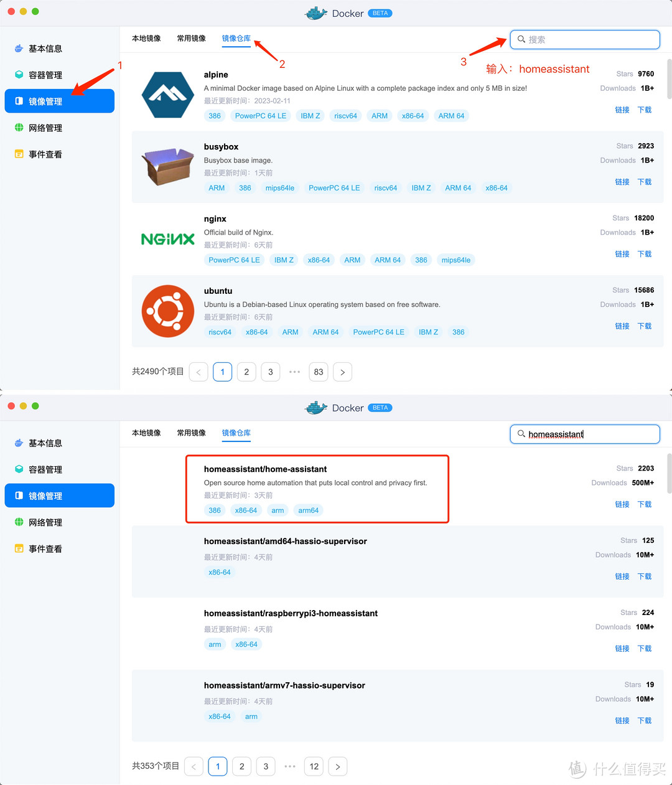The image size is (672, 785).
Task: Switch to the 常用镜像 tab
Action: (x=191, y=38)
